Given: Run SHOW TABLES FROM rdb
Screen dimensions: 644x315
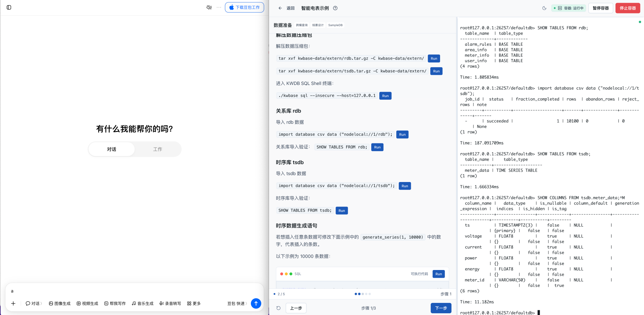Looking at the screenshot, I should pyautogui.click(x=377, y=147).
